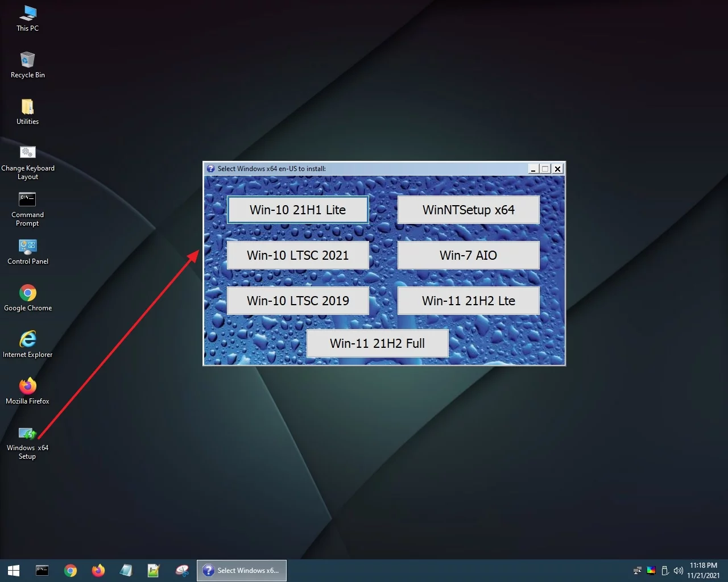The width and height of the screenshot is (728, 582).
Task: Click the dialog title 'Select Windows x64 en-US to install:'
Action: [x=272, y=169]
